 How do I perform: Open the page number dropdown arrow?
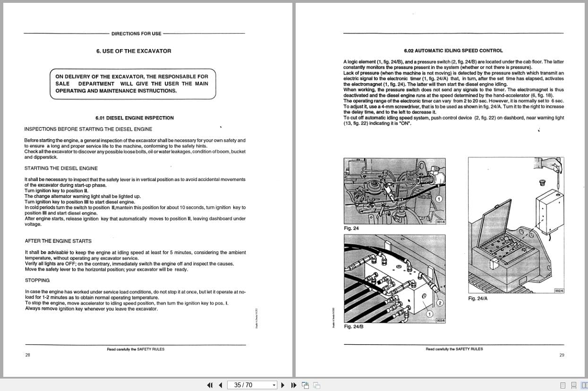point(274,385)
